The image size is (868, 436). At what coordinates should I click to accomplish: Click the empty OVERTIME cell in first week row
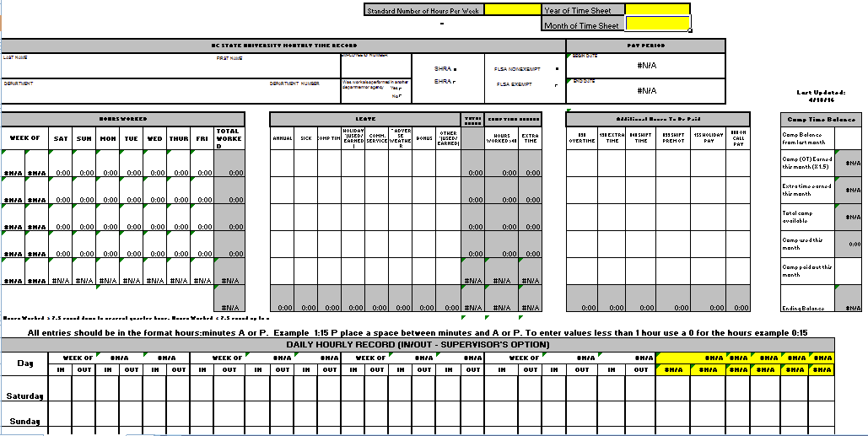[x=582, y=164]
